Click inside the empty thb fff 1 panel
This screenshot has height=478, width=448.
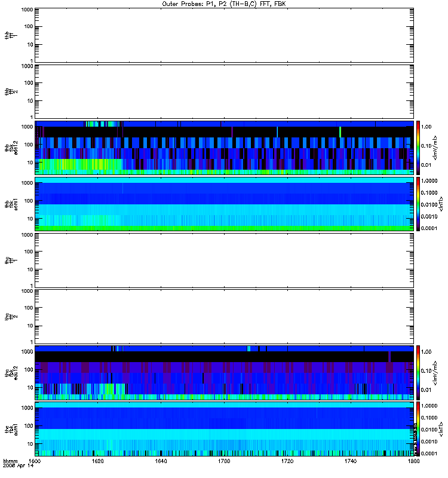tap(224, 35)
